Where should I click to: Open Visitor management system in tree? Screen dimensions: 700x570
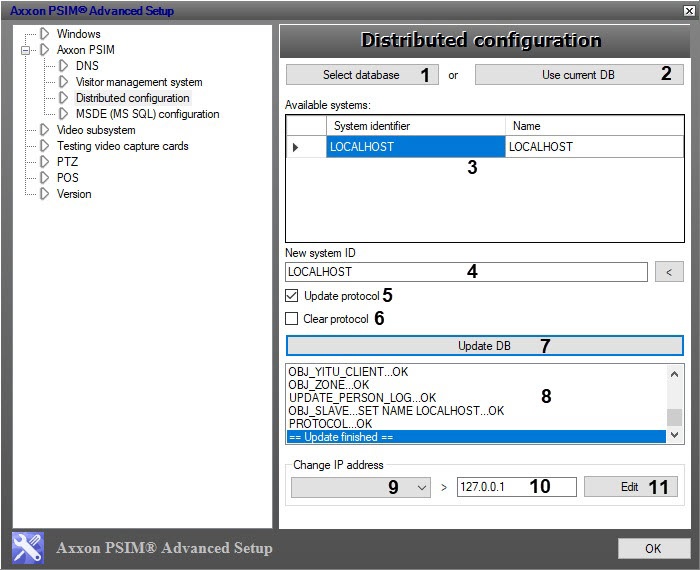coord(139,82)
